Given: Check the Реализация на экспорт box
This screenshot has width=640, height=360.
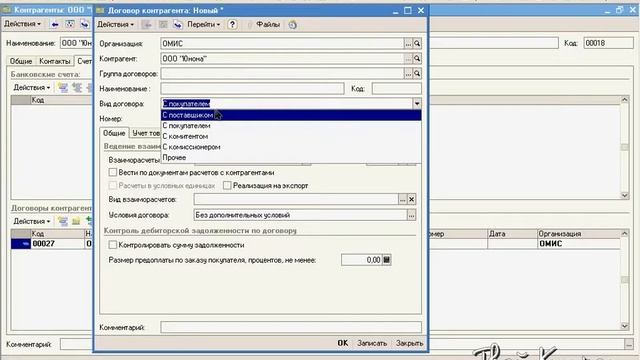Looking at the screenshot, I should [227, 185].
